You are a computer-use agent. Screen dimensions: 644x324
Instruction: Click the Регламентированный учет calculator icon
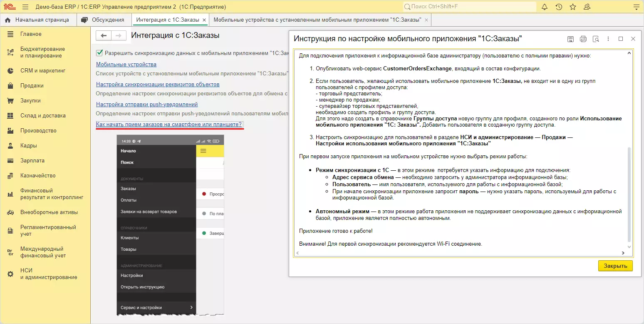(x=11, y=231)
